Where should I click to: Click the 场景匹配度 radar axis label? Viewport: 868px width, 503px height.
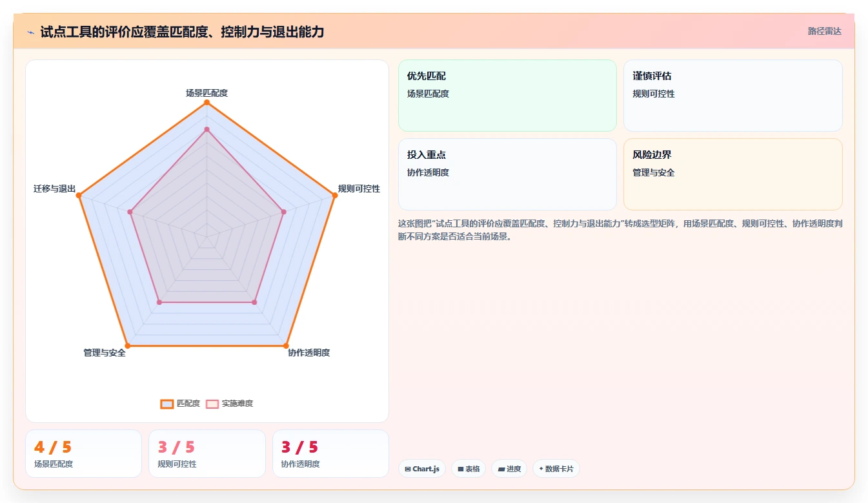coord(207,93)
